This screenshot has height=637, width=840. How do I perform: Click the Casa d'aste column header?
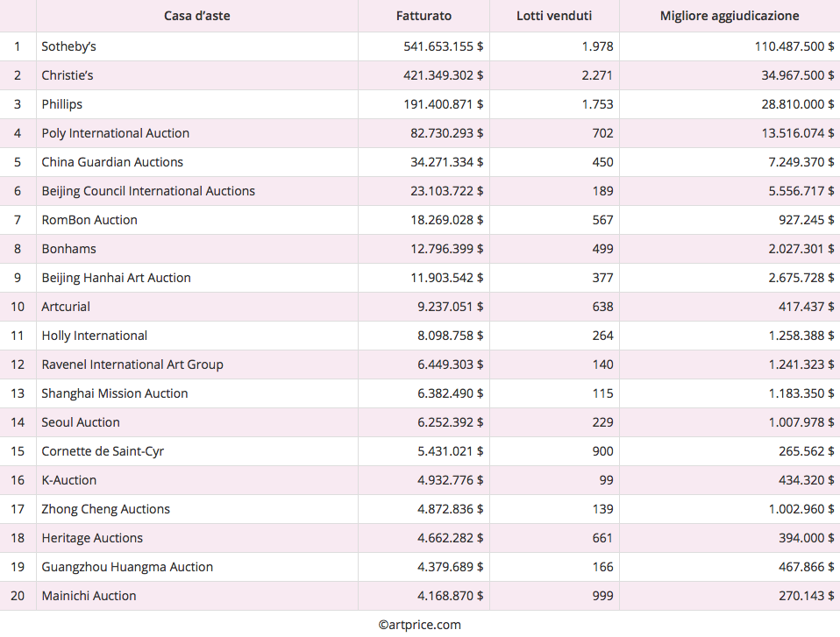click(196, 16)
